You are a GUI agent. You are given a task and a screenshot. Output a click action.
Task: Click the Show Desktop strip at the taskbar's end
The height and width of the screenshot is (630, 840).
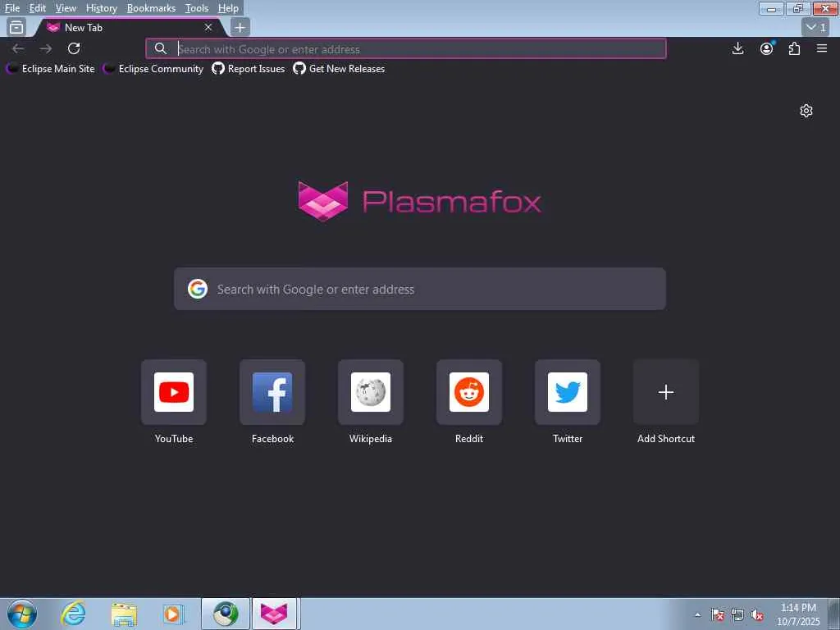tap(835, 614)
